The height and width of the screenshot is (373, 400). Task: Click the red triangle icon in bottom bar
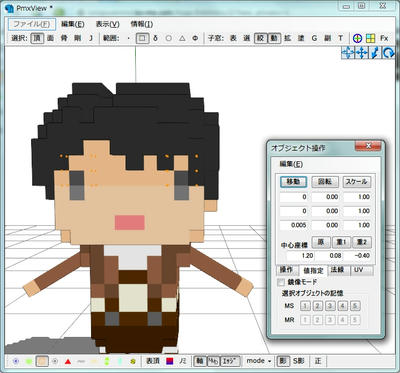click(x=68, y=361)
